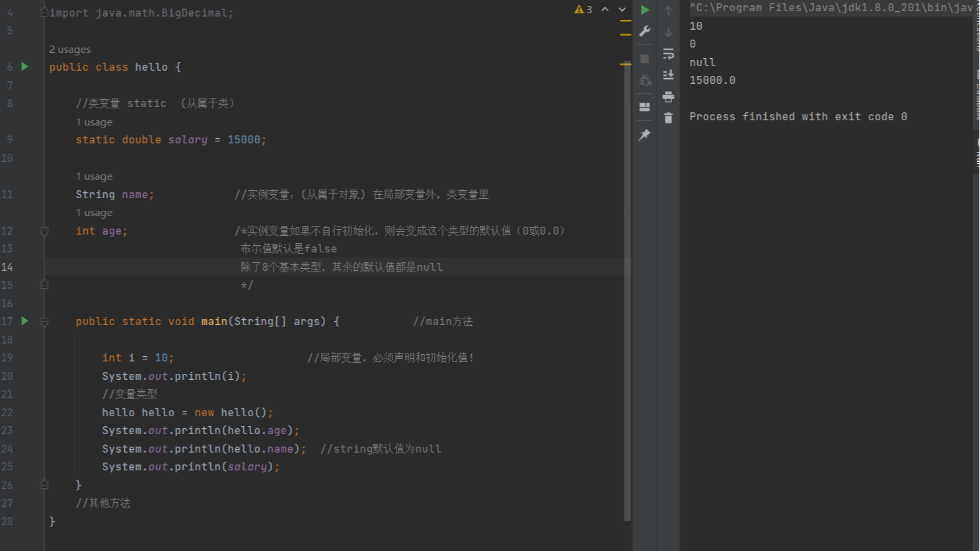Click the editor vertical scrollbar thumb

click(627, 292)
